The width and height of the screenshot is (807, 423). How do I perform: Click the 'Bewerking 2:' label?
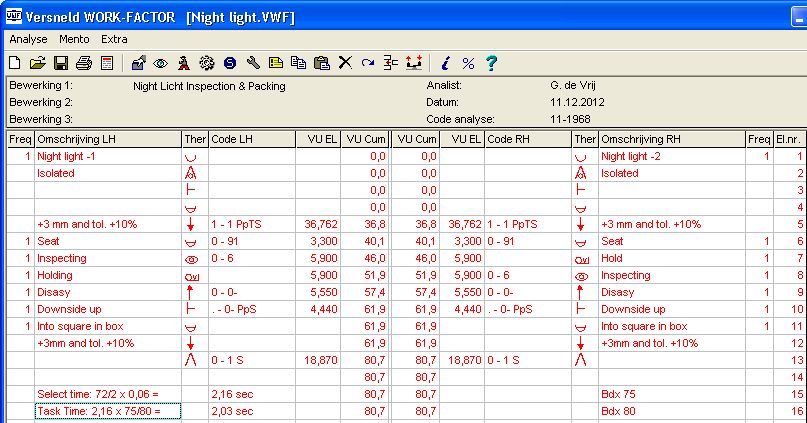point(41,102)
